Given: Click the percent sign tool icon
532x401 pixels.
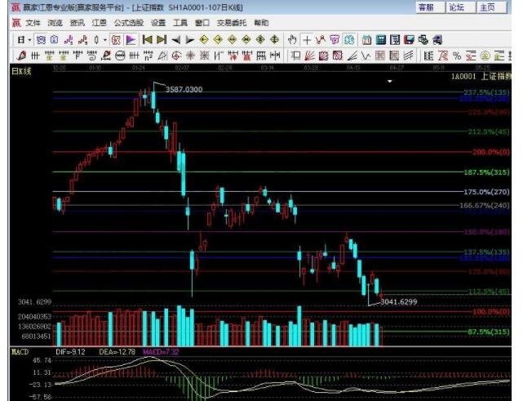Looking at the screenshot, I should click(457, 56).
